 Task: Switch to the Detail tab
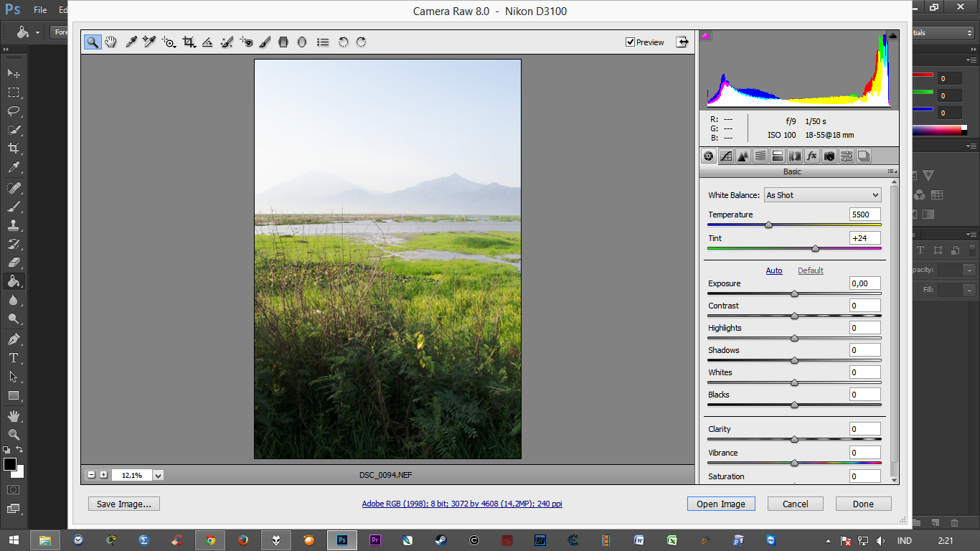743,156
